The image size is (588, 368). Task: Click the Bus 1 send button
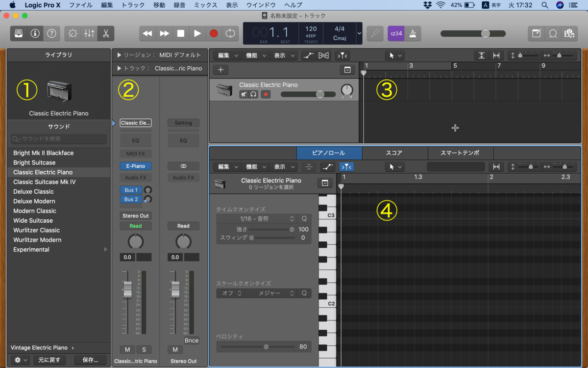(x=131, y=190)
